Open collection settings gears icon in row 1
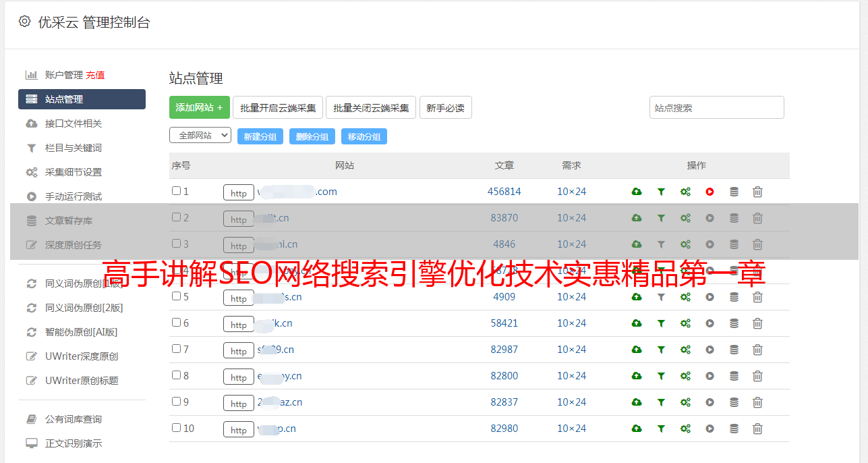Viewport: 868px width, 463px height. (685, 192)
